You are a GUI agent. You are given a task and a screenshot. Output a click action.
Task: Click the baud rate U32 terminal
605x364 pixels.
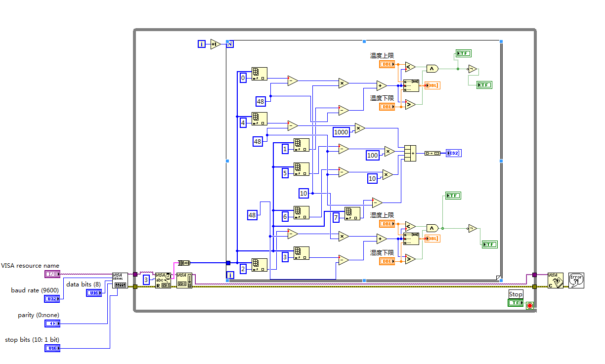tap(52, 298)
